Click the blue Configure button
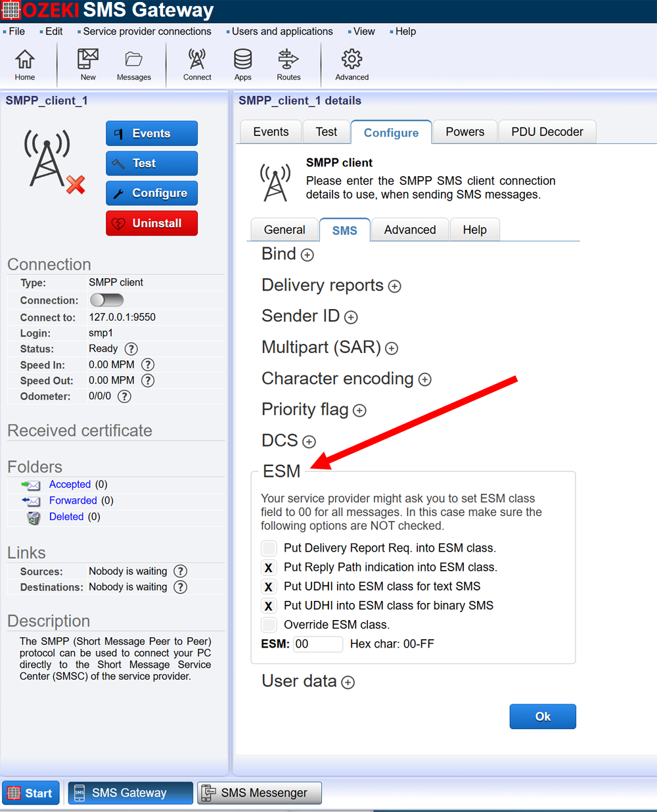This screenshot has width=657, height=812. point(152,193)
